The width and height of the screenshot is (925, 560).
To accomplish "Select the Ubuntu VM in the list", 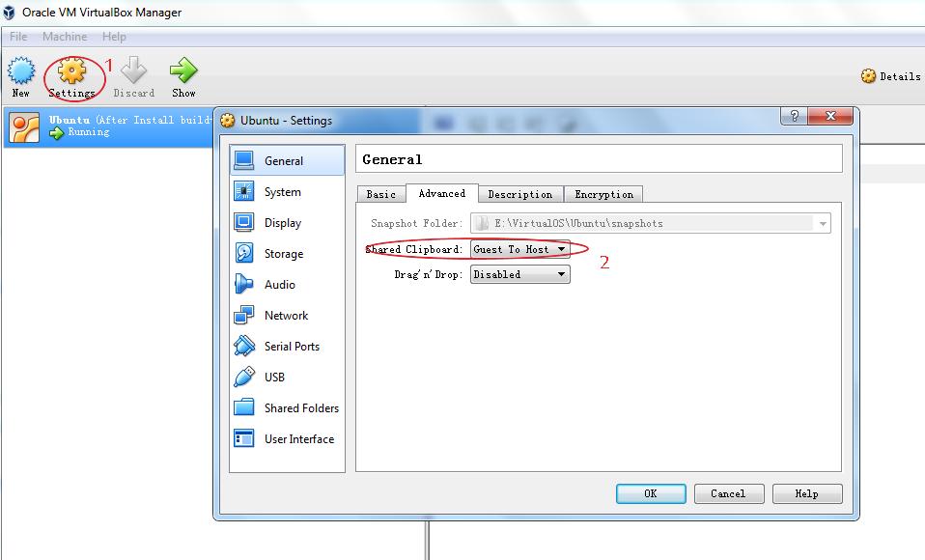I will [x=108, y=126].
